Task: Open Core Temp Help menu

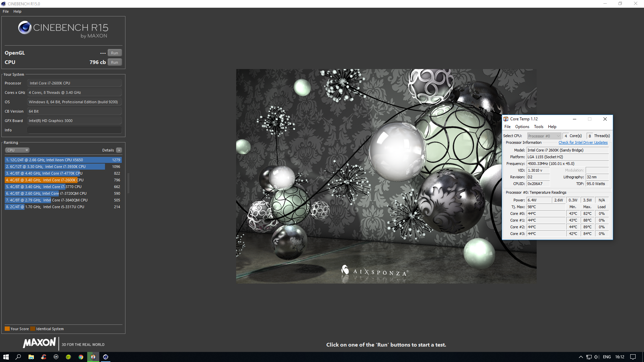Action: tap(552, 127)
